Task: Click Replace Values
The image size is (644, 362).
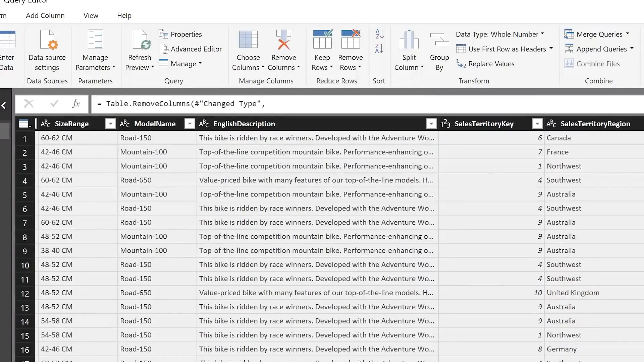Action: 485,64
